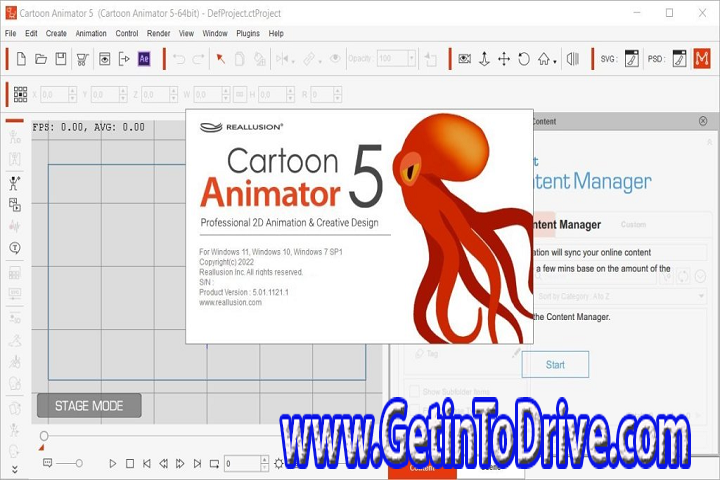Expand left sidebar with double chevron
This screenshot has width=720, height=480.
(15, 469)
